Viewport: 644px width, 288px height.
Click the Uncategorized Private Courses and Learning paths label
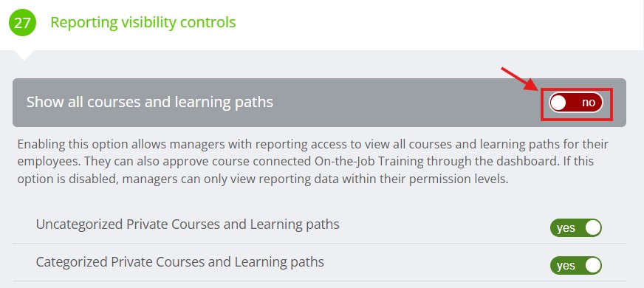(188, 224)
